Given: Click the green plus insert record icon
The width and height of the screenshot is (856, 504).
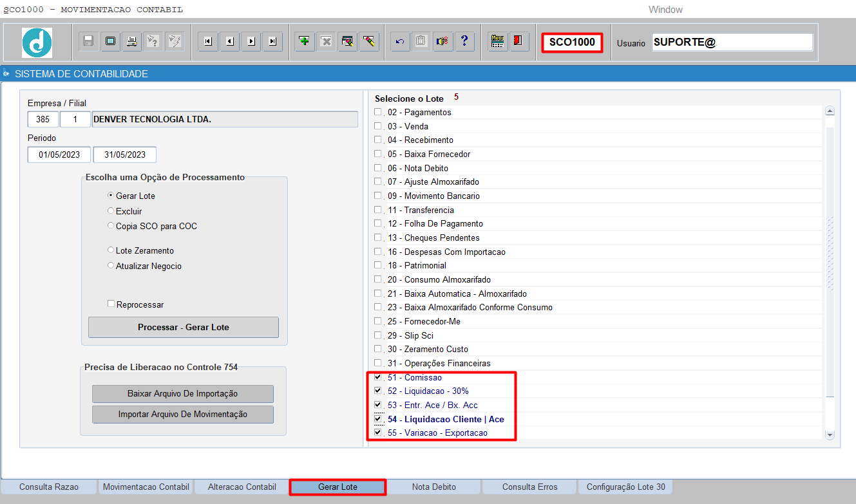Looking at the screenshot, I should tap(305, 41).
